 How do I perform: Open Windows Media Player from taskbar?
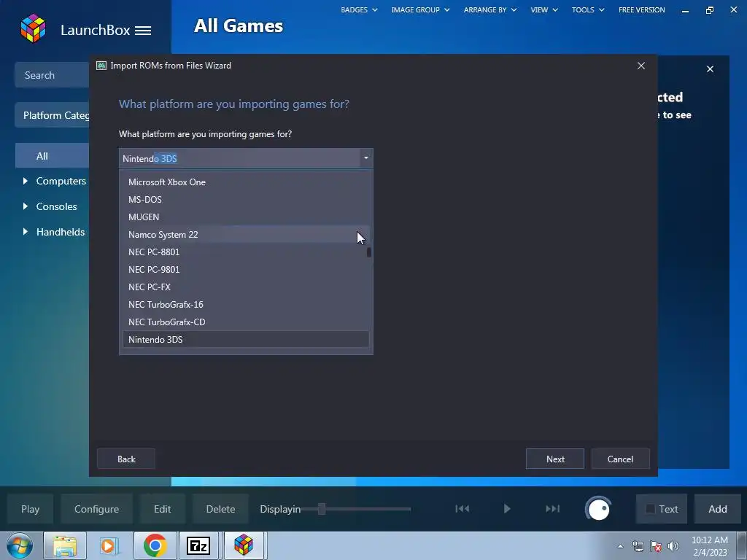tap(109, 545)
